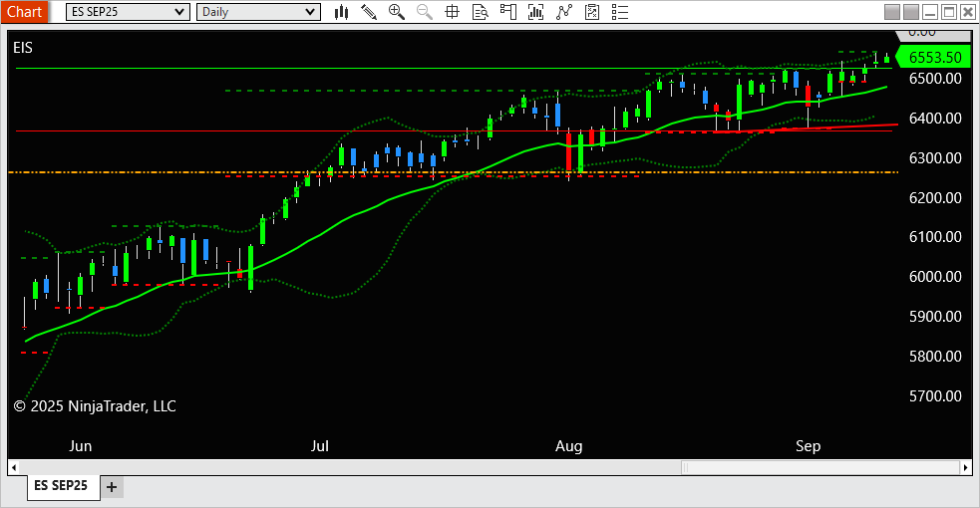This screenshot has height=508, width=980.
Task: Click the 6500.00 price axis label
Action: click(x=935, y=79)
